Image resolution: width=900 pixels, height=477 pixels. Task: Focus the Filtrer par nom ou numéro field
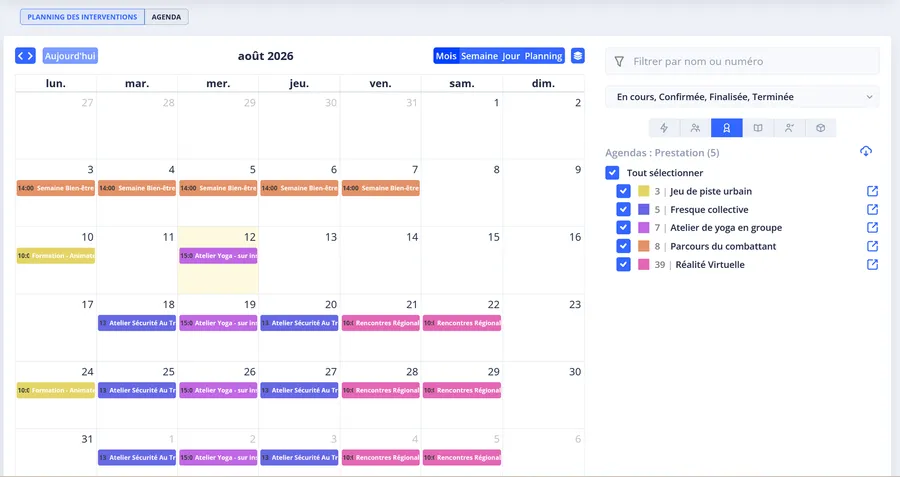[x=742, y=61]
